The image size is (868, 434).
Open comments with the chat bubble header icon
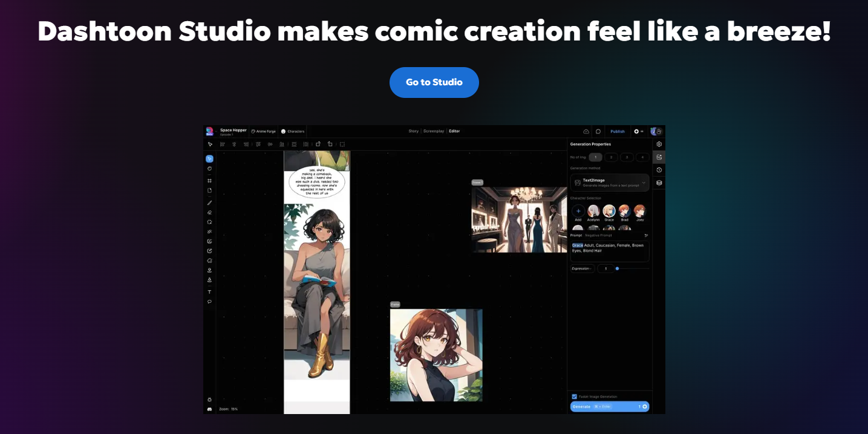click(598, 131)
